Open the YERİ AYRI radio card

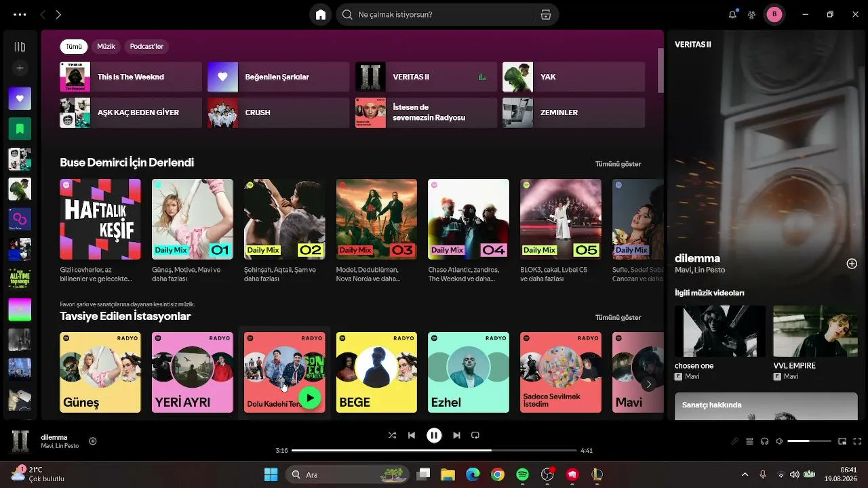coord(193,372)
